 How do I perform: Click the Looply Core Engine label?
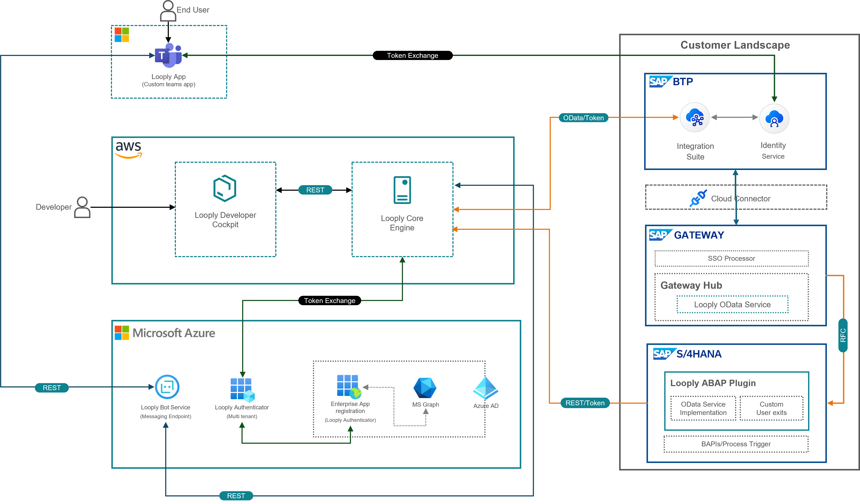tap(402, 223)
